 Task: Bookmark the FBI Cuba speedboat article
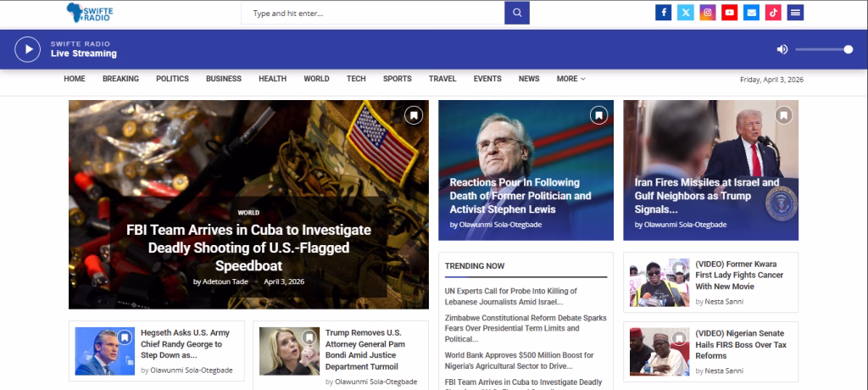click(x=413, y=115)
